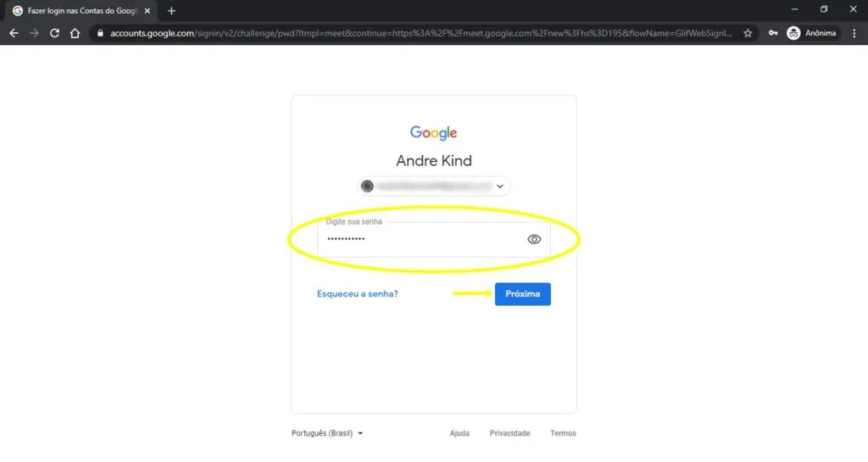Show password with the eye icon
The height and width of the screenshot is (462, 868).
pos(534,240)
